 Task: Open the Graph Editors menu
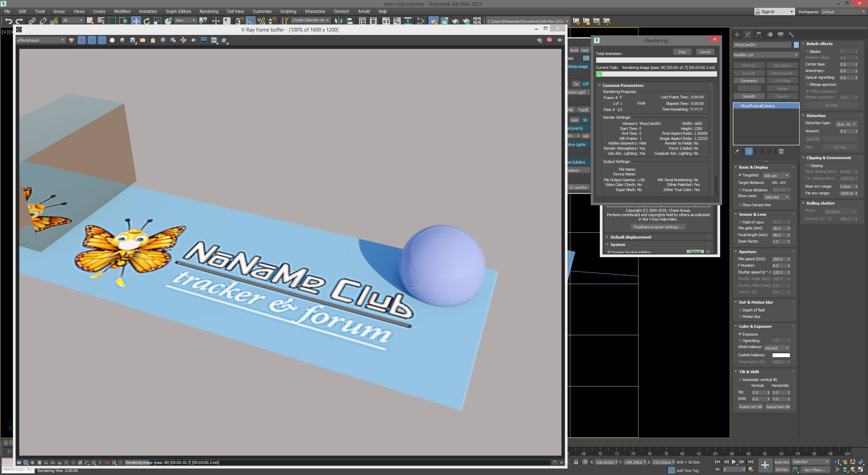pos(178,11)
